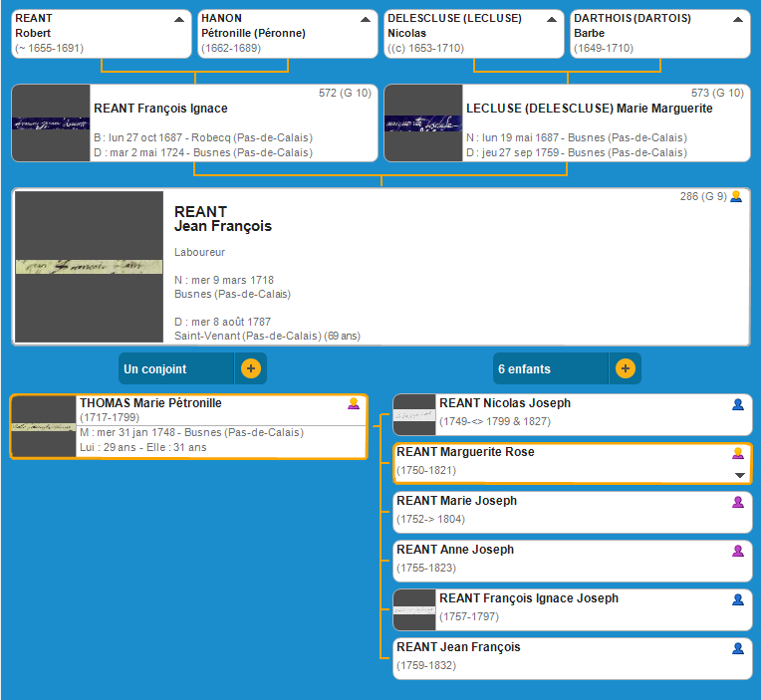
Task: Click the blue person icon for Nicolas Joseph
Action: (738, 404)
